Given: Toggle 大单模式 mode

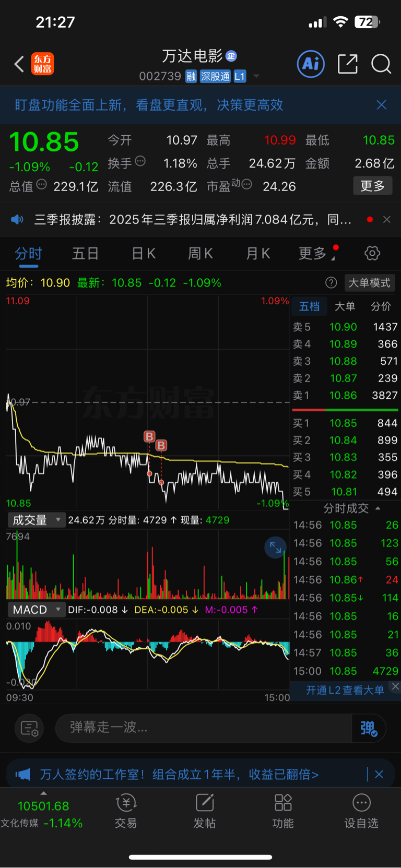Looking at the screenshot, I should click(x=370, y=282).
